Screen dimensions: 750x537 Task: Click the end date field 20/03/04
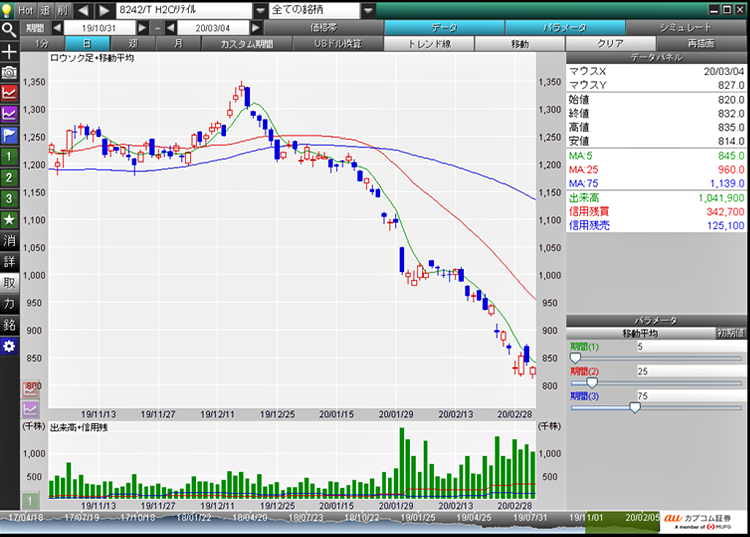click(x=210, y=28)
